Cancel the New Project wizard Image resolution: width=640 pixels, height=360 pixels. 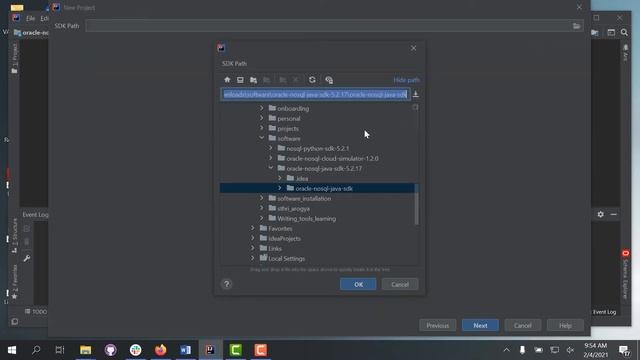[522, 325]
